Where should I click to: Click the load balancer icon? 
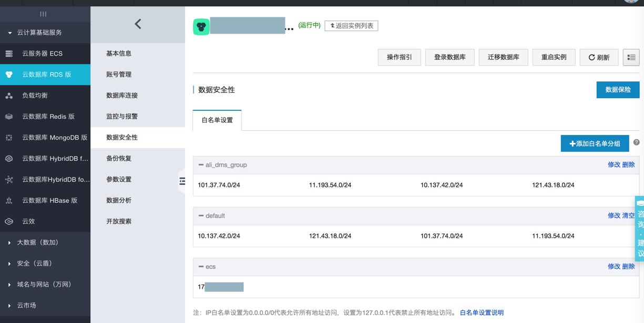point(9,96)
